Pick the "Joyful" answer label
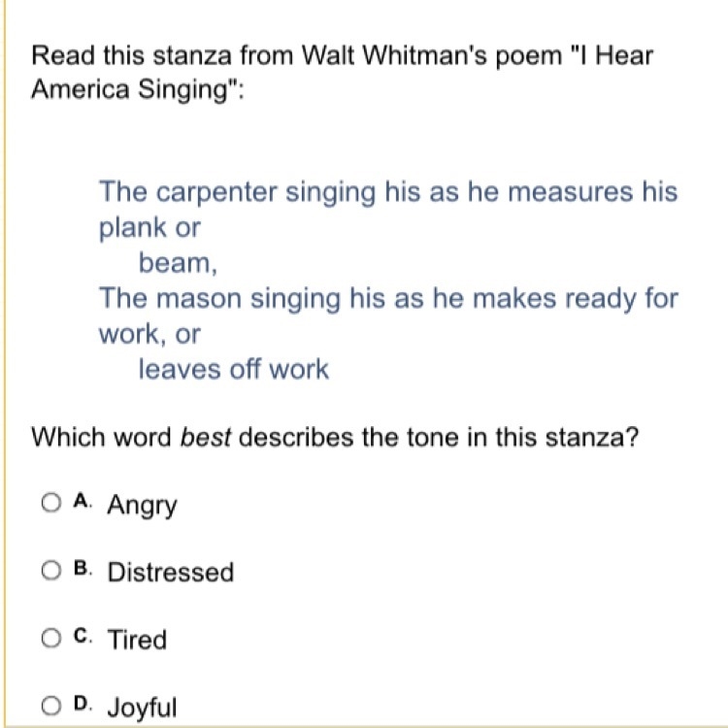The height and width of the screenshot is (728, 728). point(142,709)
